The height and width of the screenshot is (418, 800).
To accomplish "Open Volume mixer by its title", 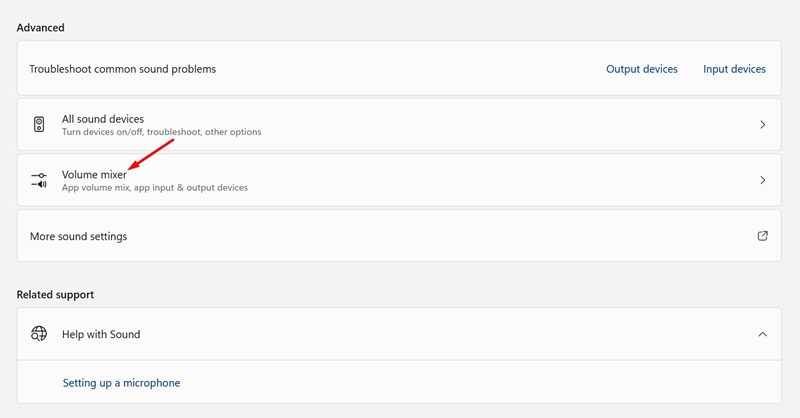I will point(94,175).
